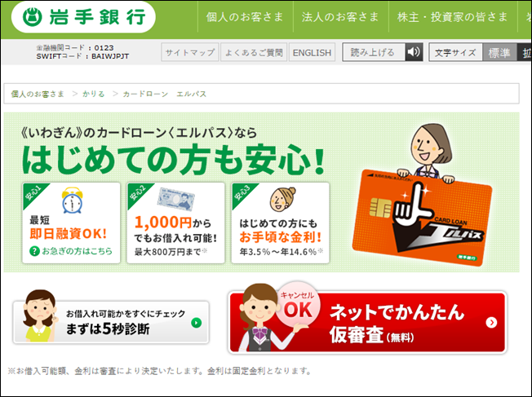Click the speaker icon next to 読み上げる
Viewport: 532px width, 397px height.
coord(414,52)
